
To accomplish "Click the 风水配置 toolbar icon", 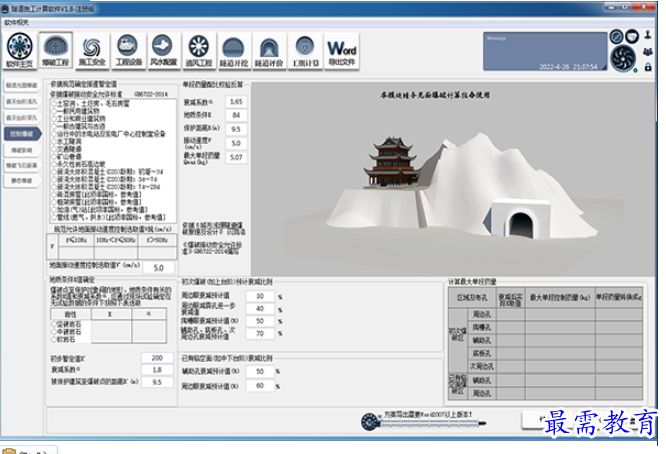I will click(x=163, y=51).
